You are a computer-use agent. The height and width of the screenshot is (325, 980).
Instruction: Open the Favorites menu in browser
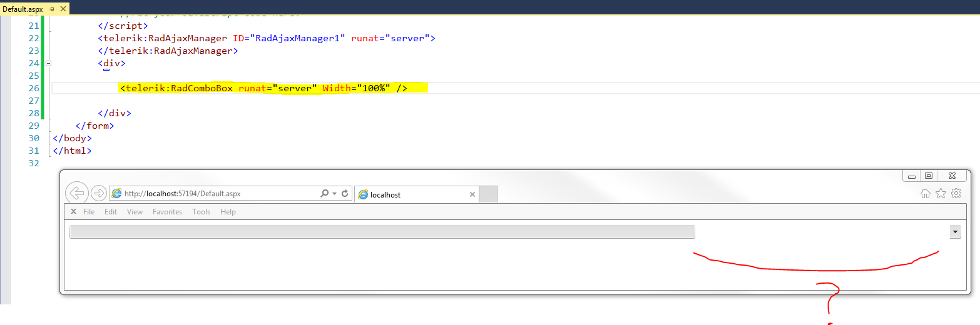pos(168,212)
